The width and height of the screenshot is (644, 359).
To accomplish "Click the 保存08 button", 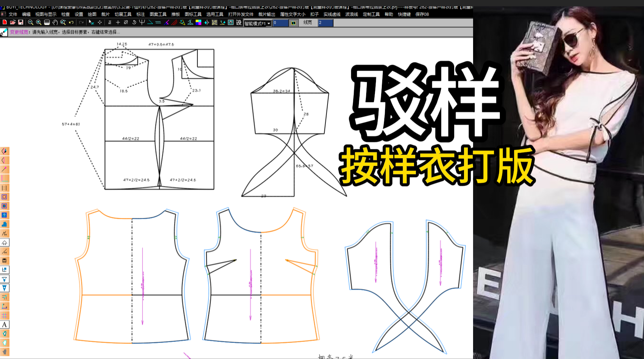I will (x=422, y=14).
